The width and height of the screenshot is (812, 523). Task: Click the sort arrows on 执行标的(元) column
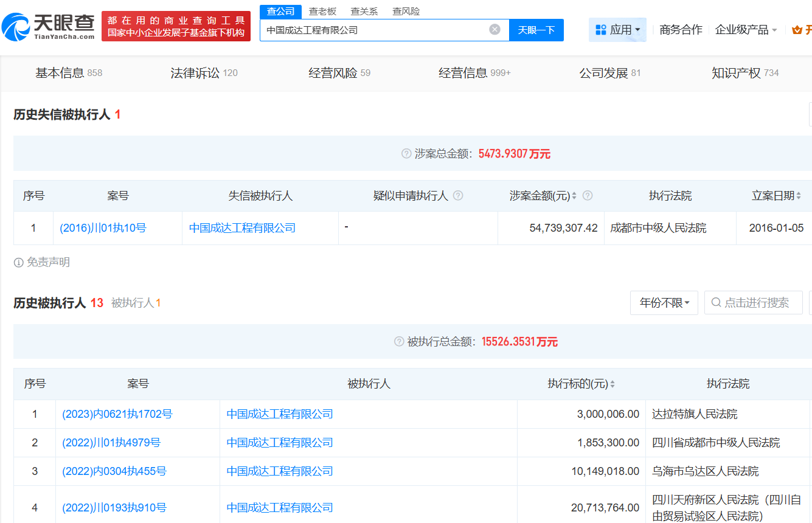(612, 384)
